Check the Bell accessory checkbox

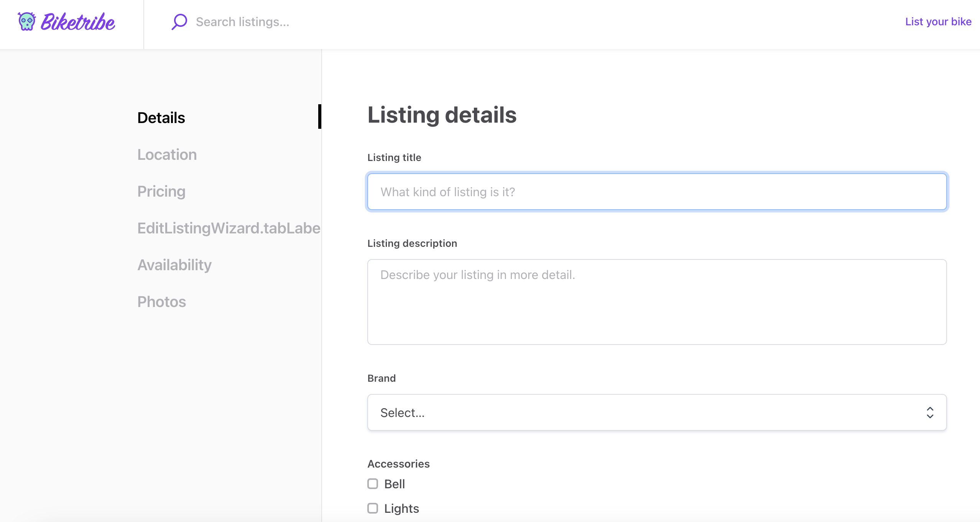pos(372,484)
